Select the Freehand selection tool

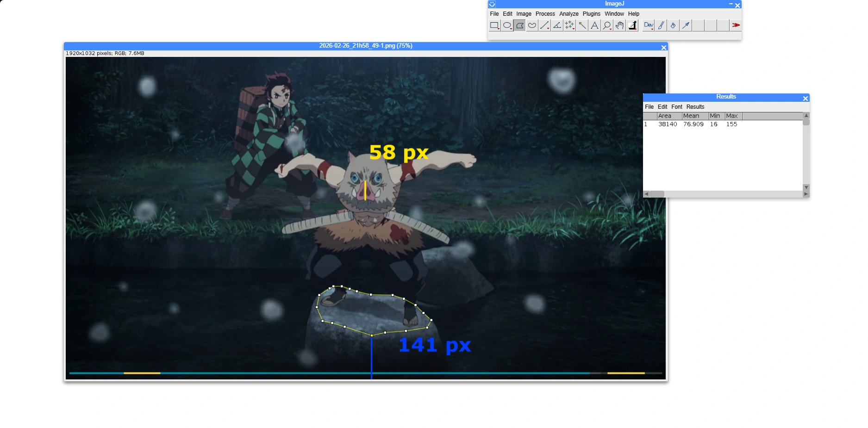click(532, 25)
